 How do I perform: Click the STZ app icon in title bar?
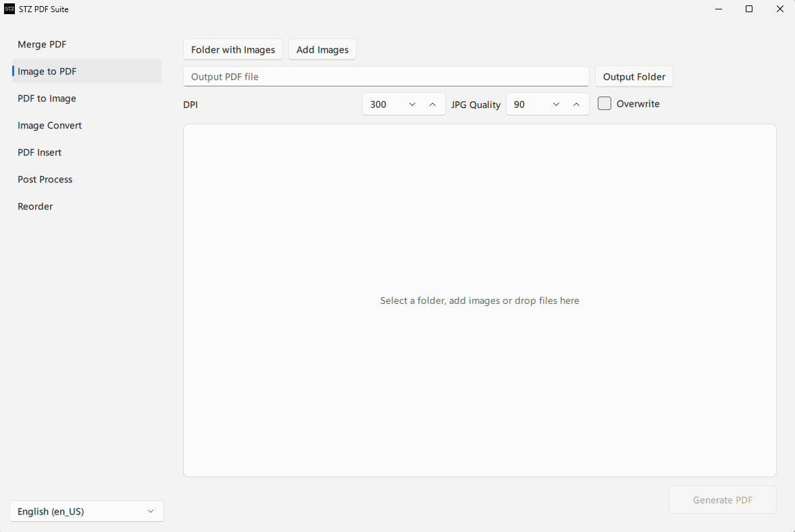[x=9, y=9]
